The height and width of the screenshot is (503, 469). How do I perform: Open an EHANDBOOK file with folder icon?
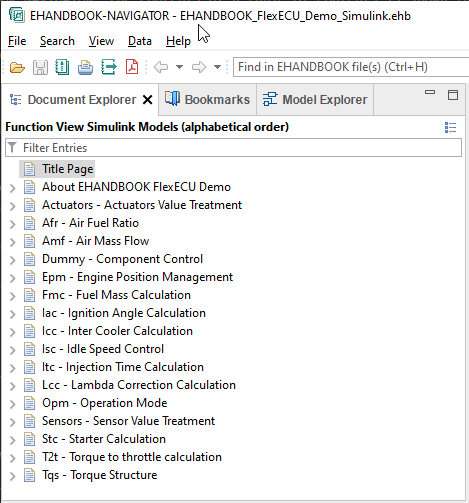tap(17, 68)
